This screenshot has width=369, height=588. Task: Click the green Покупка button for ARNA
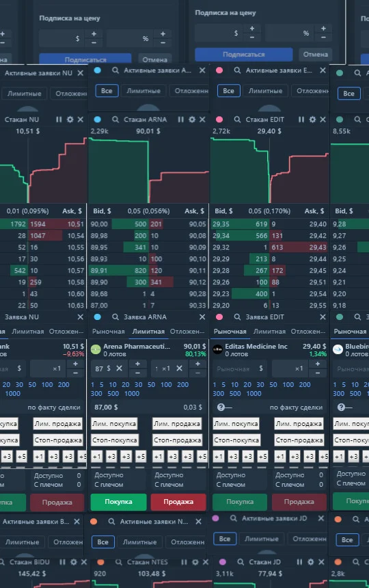coord(118,502)
